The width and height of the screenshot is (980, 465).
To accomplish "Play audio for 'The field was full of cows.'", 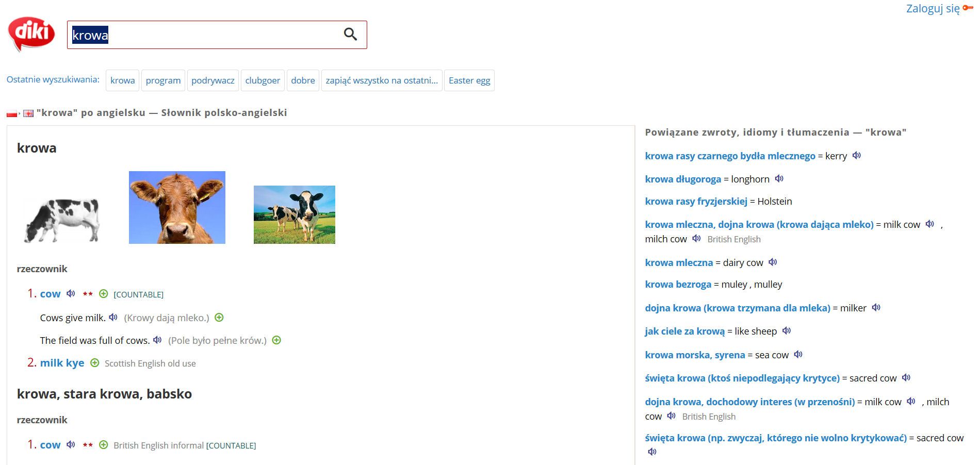I will pos(157,340).
